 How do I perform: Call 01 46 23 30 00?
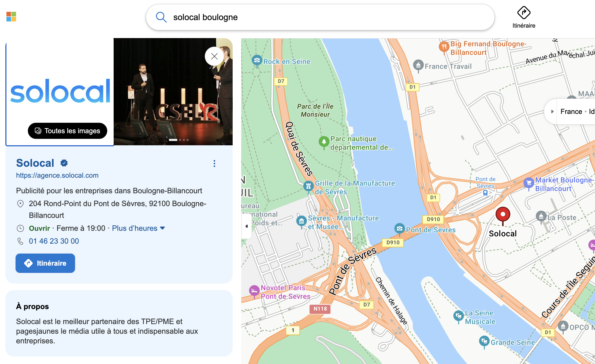tap(54, 241)
